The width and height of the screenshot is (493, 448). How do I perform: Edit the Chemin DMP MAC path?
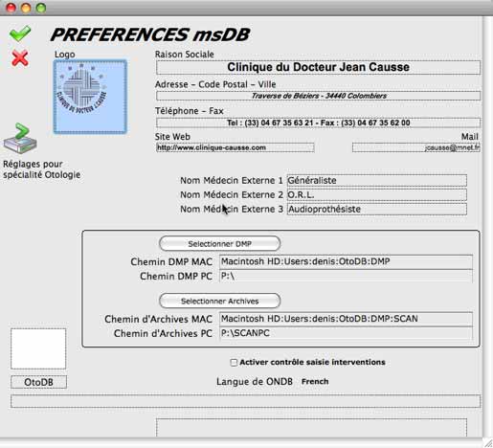pyautogui.click(x=346, y=261)
